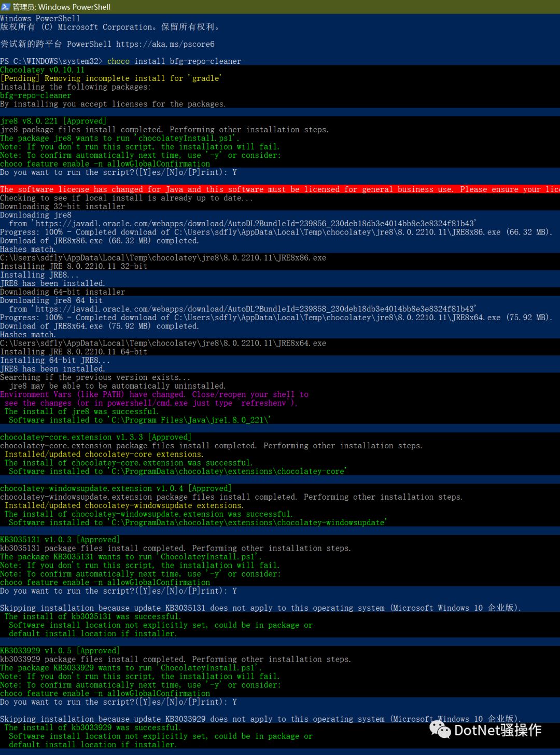Click 'Installed/updated chocolatey-windowsupdate extensions.' line
This screenshot has width=560, height=755.
124,505
